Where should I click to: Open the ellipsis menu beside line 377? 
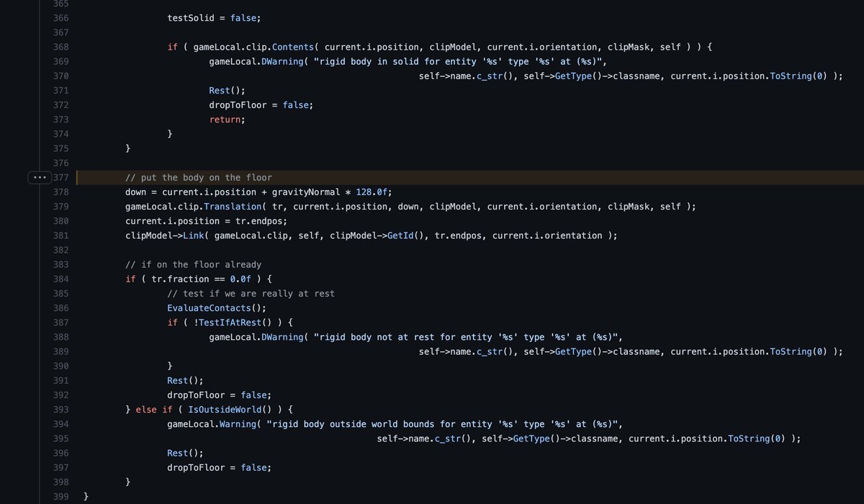tap(39, 177)
